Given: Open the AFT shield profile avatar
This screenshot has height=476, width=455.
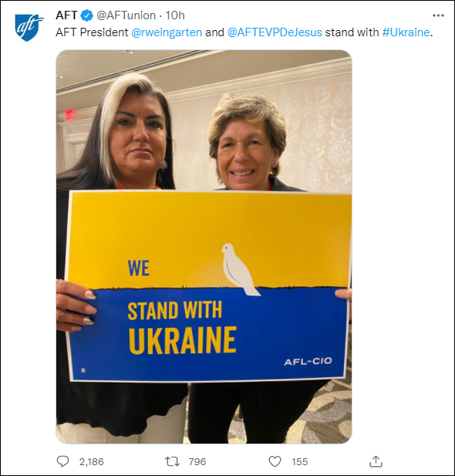Looking at the screenshot, I should pos(29,28).
